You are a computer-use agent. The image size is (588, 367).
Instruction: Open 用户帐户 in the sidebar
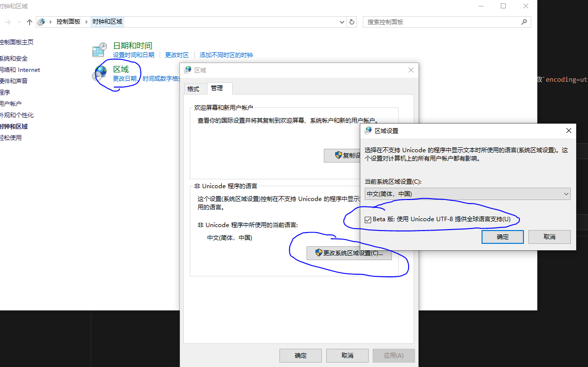[x=10, y=104]
